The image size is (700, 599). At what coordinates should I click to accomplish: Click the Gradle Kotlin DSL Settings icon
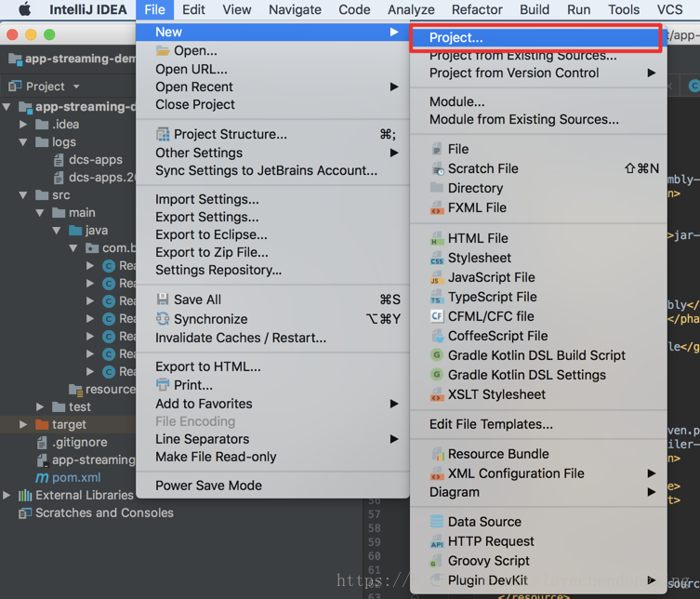click(x=437, y=375)
